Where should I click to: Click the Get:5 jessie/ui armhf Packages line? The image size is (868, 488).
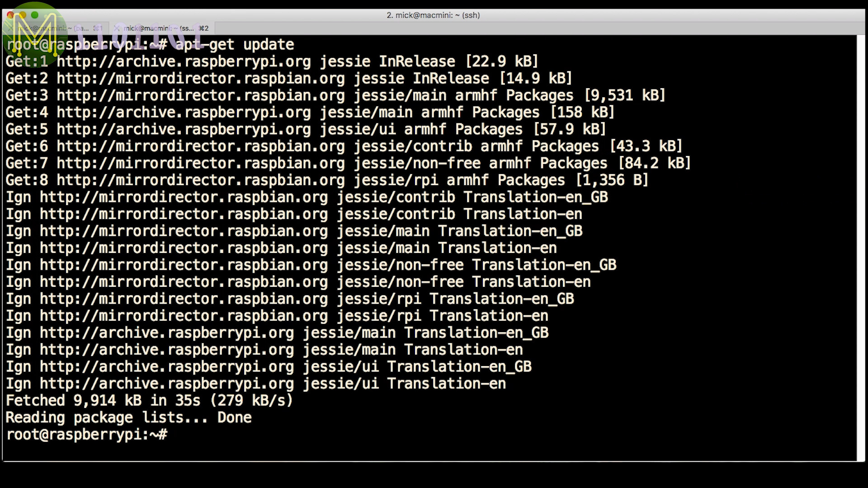305,130
